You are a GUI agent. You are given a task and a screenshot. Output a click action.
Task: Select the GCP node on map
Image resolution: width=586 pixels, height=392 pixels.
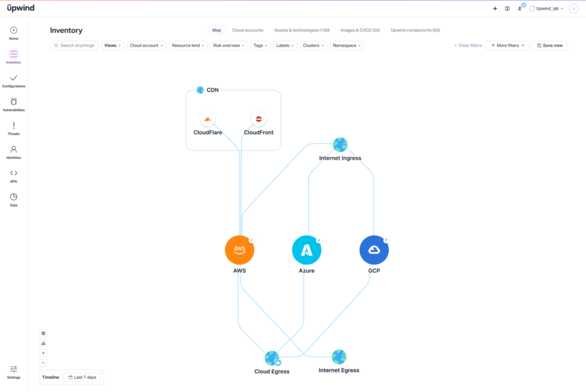pyautogui.click(x=374, y=250)
